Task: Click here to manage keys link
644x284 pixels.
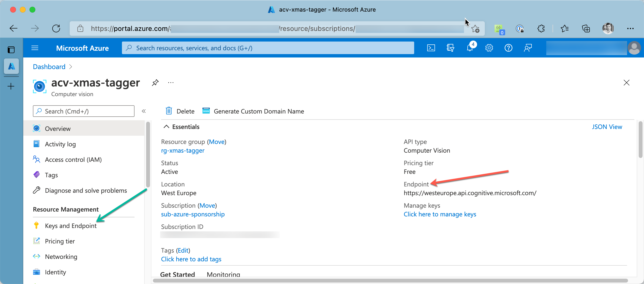Action: pyautogui.click(x=440, y=214)
